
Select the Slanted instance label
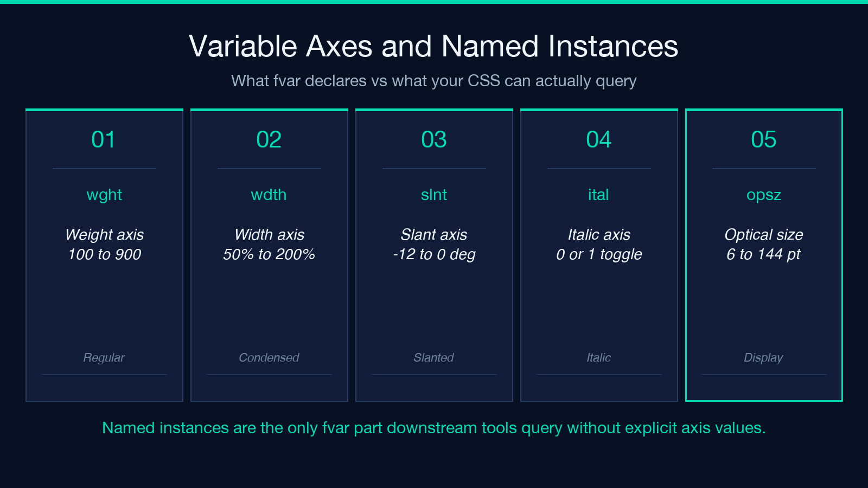click(x=434, y=358)
